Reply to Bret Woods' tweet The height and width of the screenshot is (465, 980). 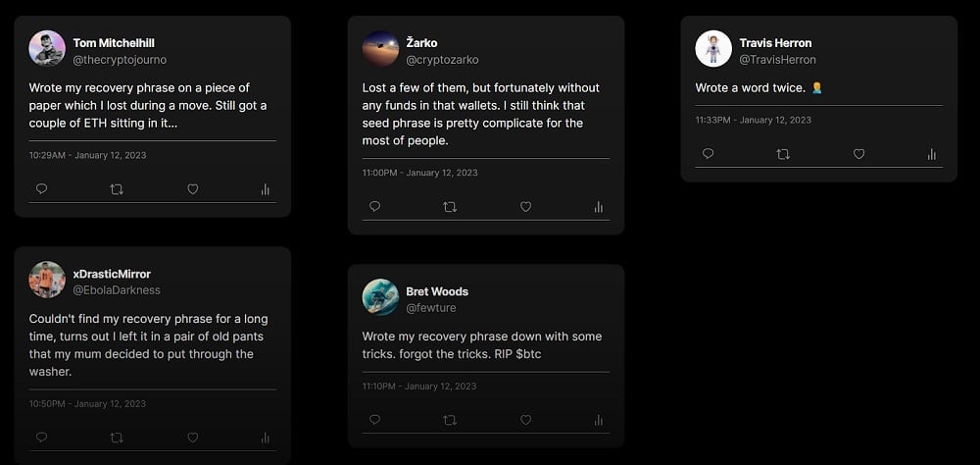(x=374, y=420)
